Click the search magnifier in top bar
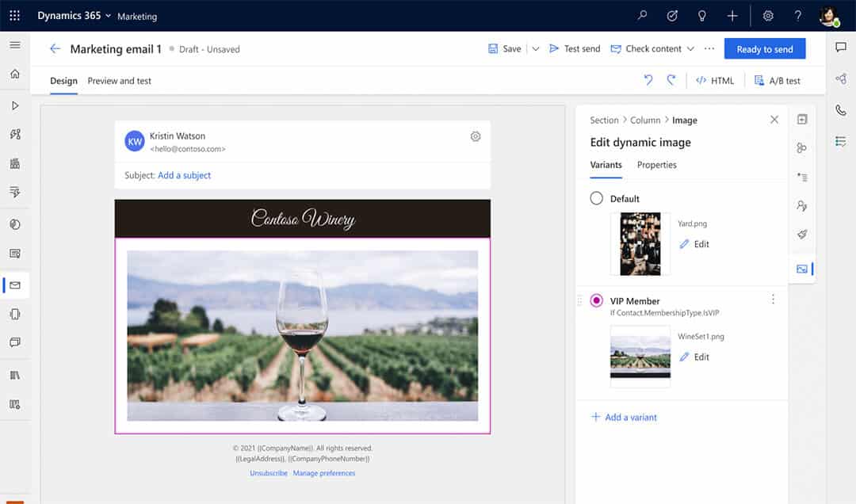 [x=643, y=16]
